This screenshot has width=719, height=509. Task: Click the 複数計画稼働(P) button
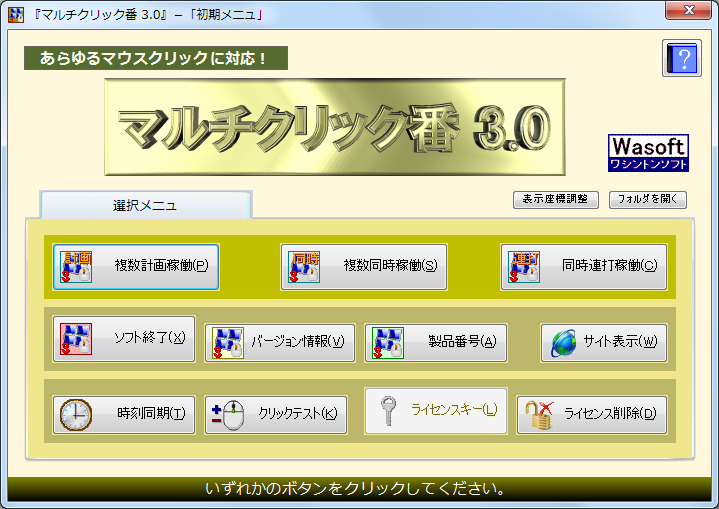click(136, 267)
